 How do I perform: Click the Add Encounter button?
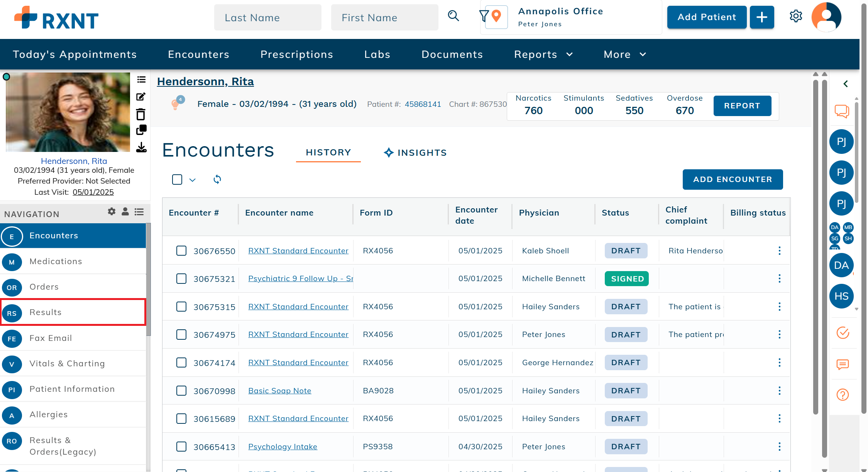point(733,179)
